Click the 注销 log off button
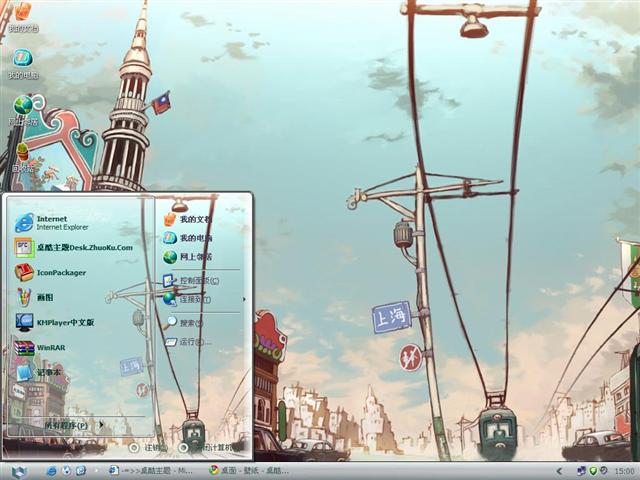This screenshot has height=480, width=640. [148, 448]
